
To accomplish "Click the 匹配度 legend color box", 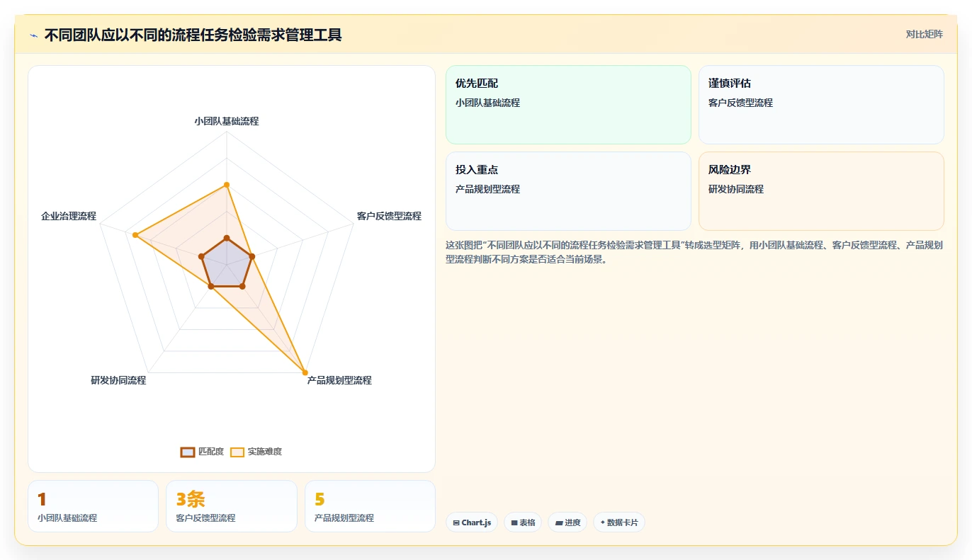I will [x=188, y=452].
